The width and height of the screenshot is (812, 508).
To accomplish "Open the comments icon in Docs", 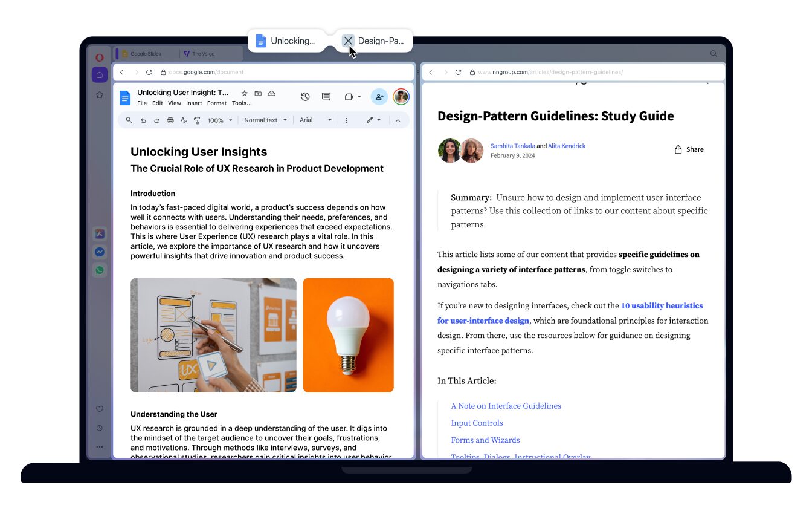I will pyautogui.click(x=326, y=97).
